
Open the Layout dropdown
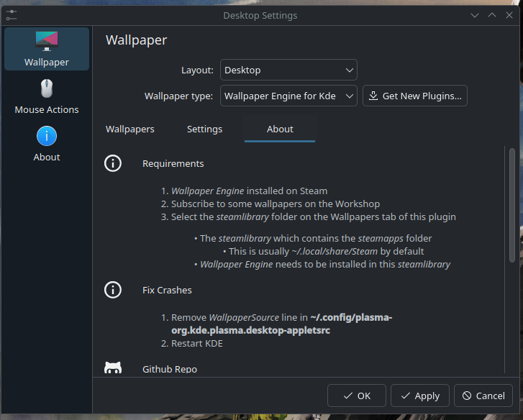point(288,70)
